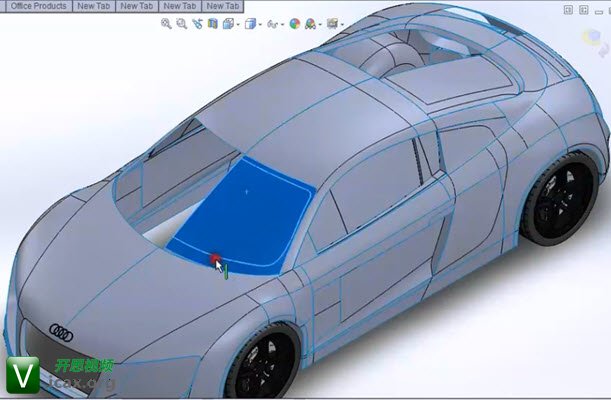Switch to the Office Products tab
This screenshot has height=400, width=611.
point(36,6)
